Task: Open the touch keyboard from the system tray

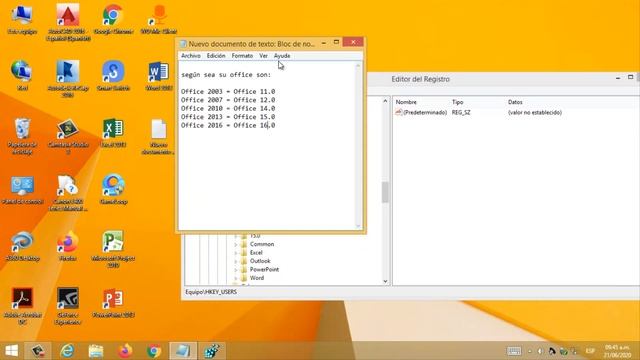Action: click(x=514, y=351)
